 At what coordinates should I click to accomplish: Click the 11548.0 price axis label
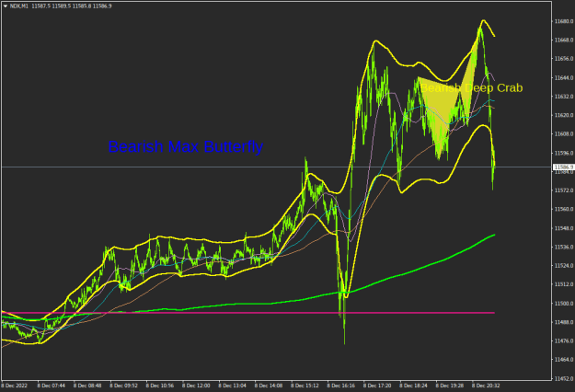[564, 228]
